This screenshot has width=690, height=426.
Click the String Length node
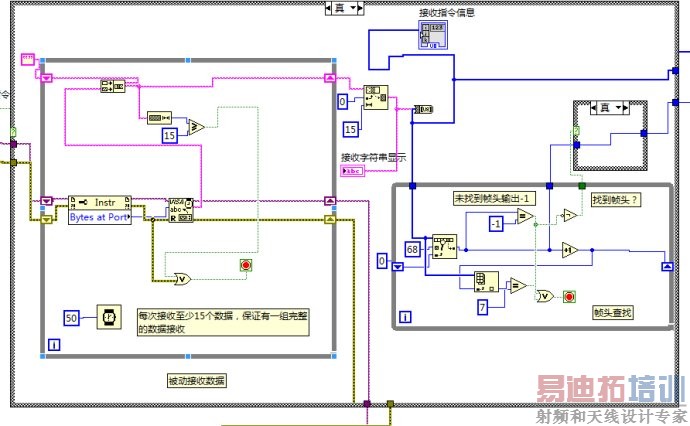coord(159,118)
